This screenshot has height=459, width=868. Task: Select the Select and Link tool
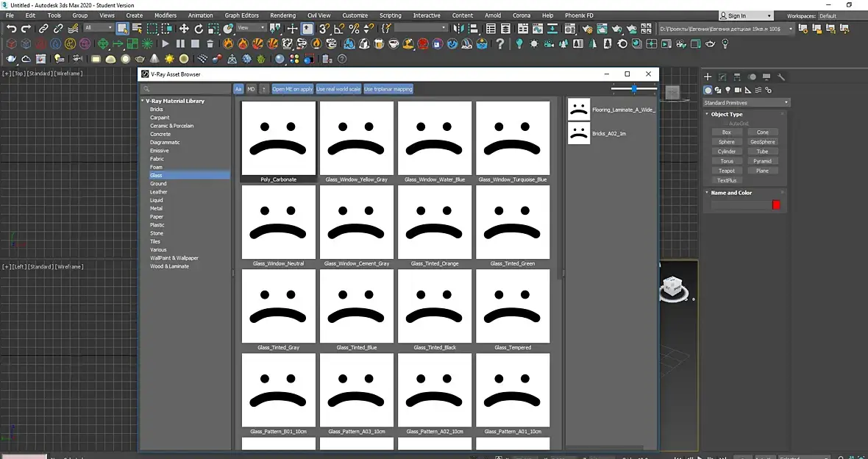pos(43,28)
